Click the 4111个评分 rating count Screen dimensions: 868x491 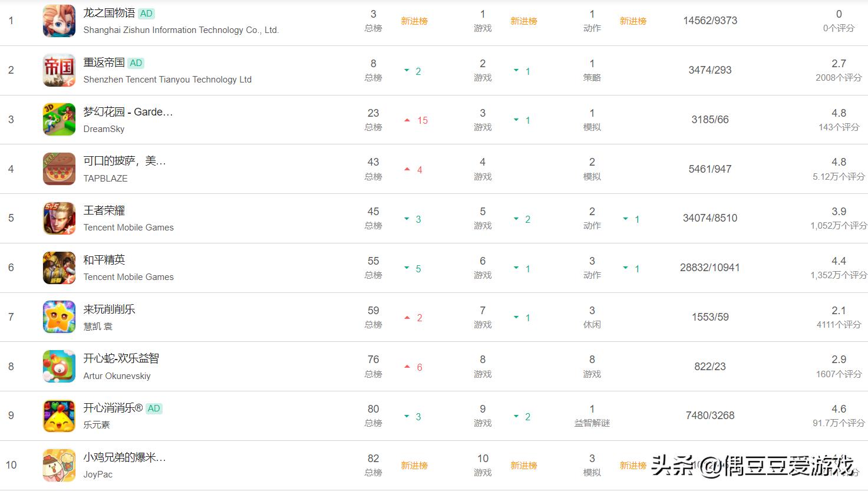tap(839, 325)
